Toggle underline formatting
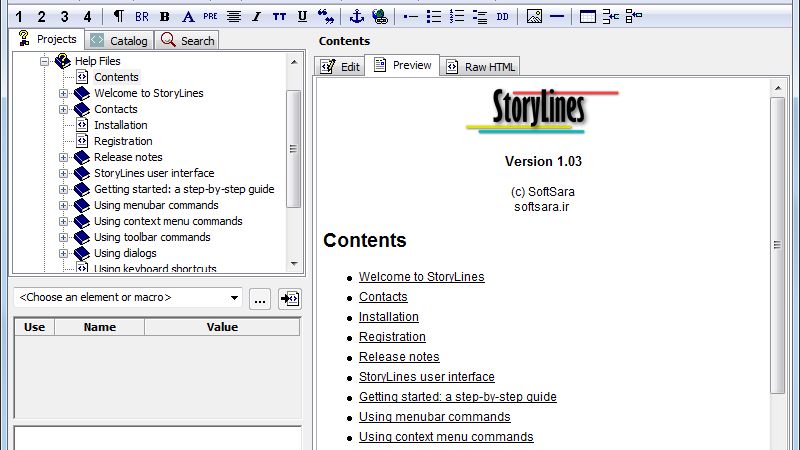 (302, 17)
